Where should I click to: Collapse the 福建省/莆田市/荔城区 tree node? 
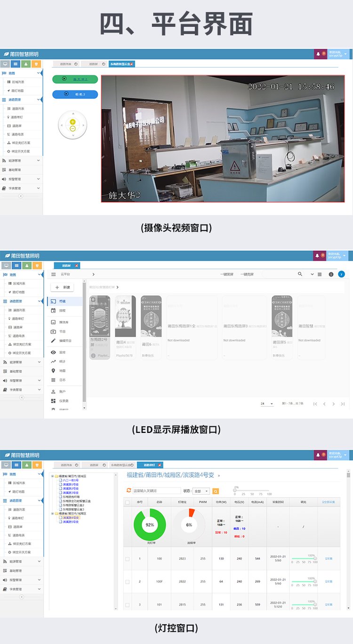pos(52,476)
